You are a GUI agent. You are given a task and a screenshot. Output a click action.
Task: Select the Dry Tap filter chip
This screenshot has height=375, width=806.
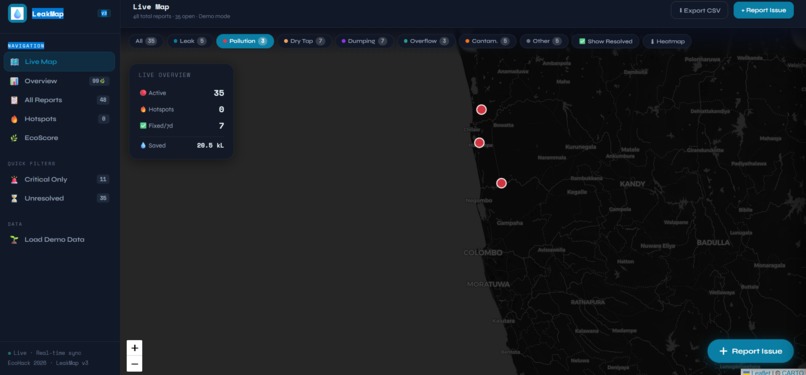[x=304, y=41]
